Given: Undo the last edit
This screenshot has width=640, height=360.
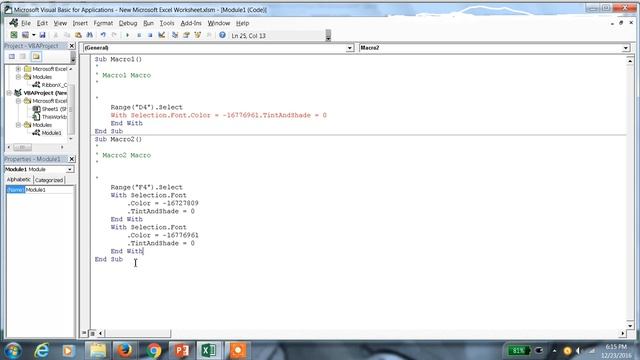Looking at the screenshot, I should [x=103, y=35].
